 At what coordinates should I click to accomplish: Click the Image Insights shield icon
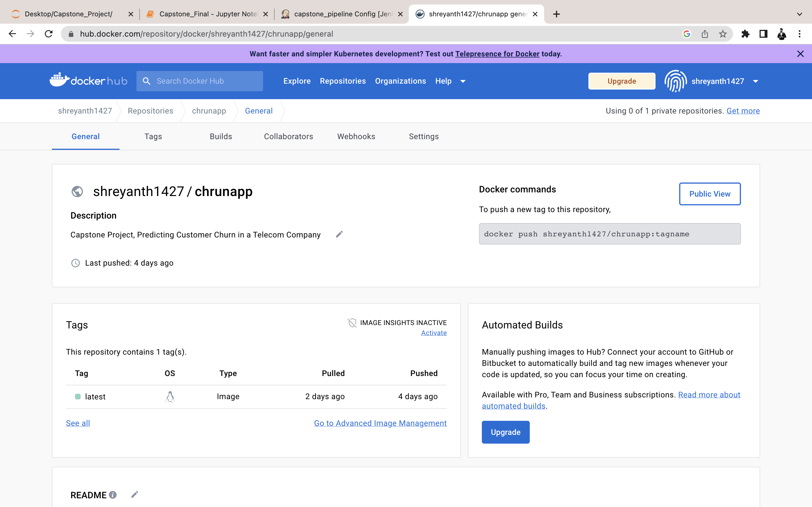352,323
